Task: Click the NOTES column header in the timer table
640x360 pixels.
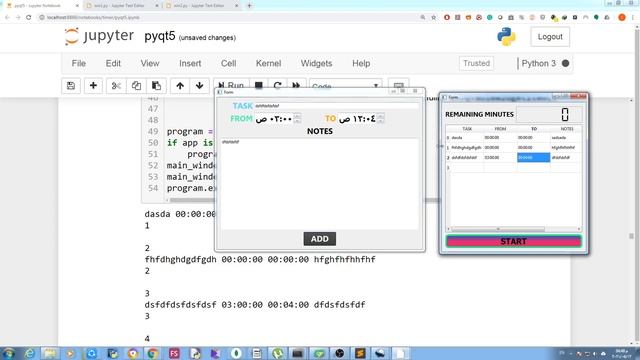Action: click(x=567, y=129)
